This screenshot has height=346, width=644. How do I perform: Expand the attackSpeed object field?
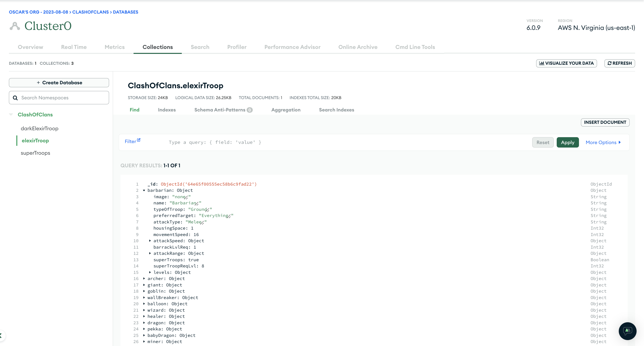coord(150,241)
